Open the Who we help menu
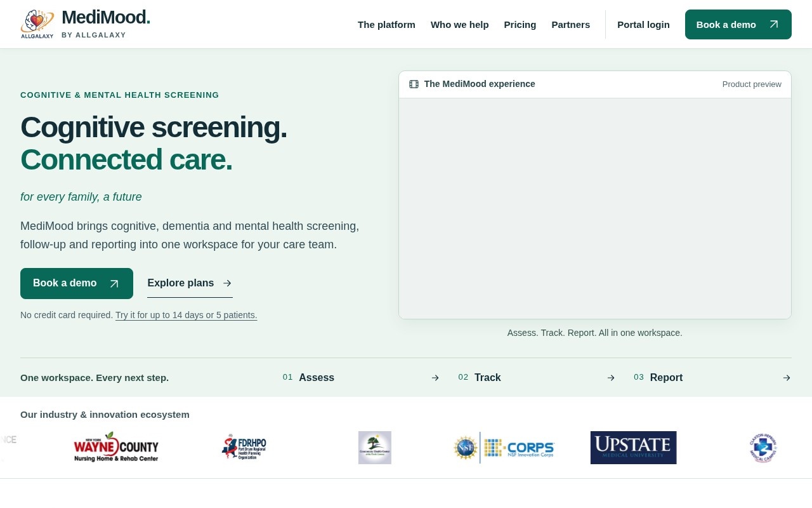The width and height of the screenshot is (812, 508). point(460,25)
